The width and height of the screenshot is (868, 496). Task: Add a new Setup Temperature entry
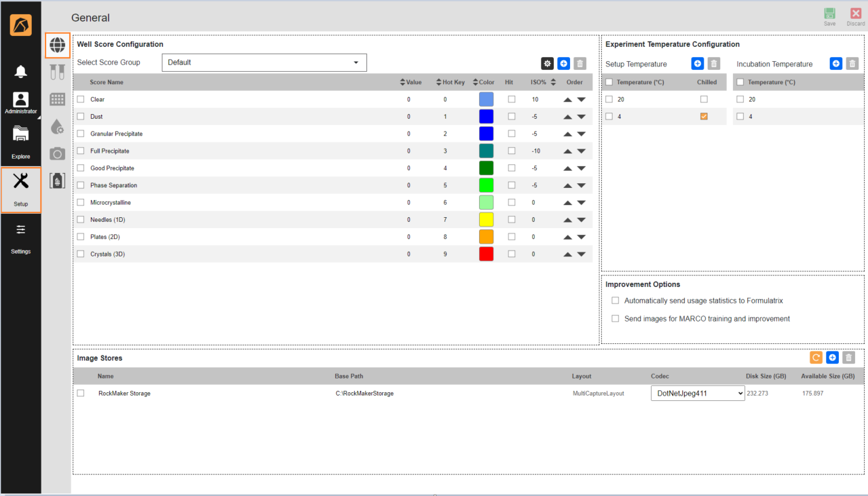coord(697,64)
